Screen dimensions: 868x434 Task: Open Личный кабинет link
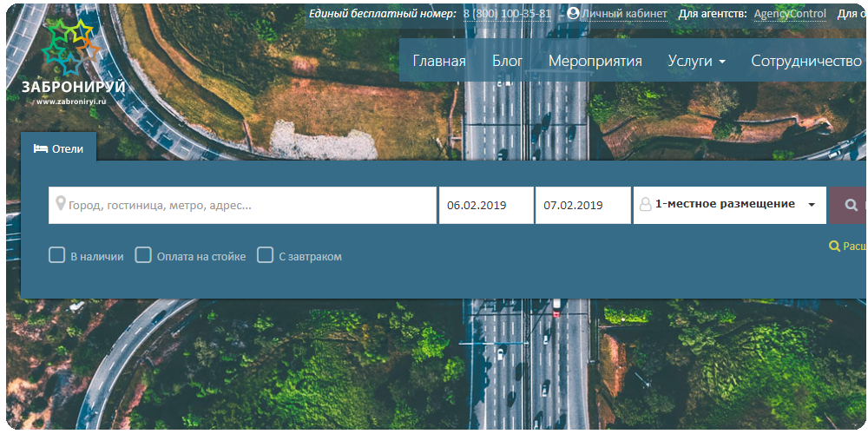(x=623, y=14)
